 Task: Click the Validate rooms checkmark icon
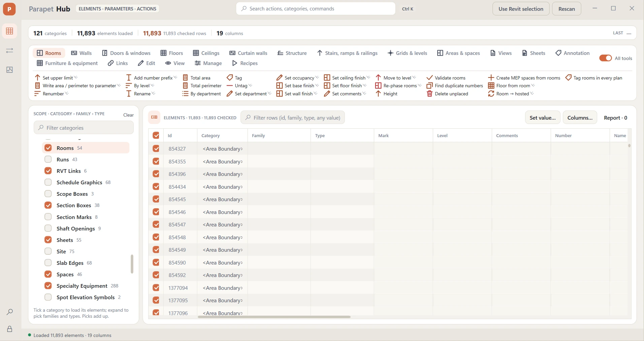point(429,78)
